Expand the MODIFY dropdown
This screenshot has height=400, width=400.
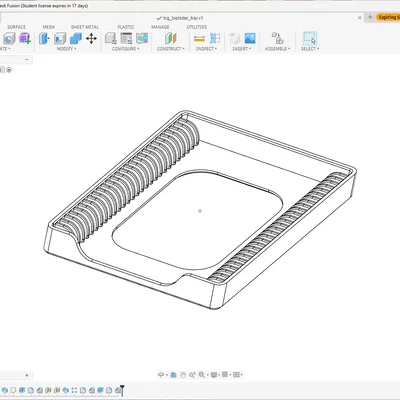coord(67,49)
